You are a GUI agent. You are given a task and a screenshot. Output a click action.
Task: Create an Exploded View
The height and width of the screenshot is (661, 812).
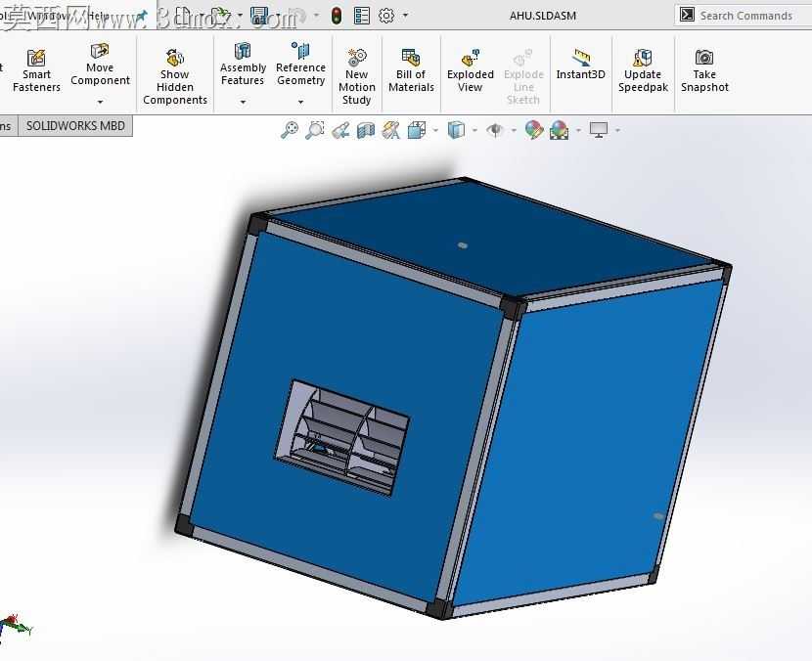click(471, 71)
